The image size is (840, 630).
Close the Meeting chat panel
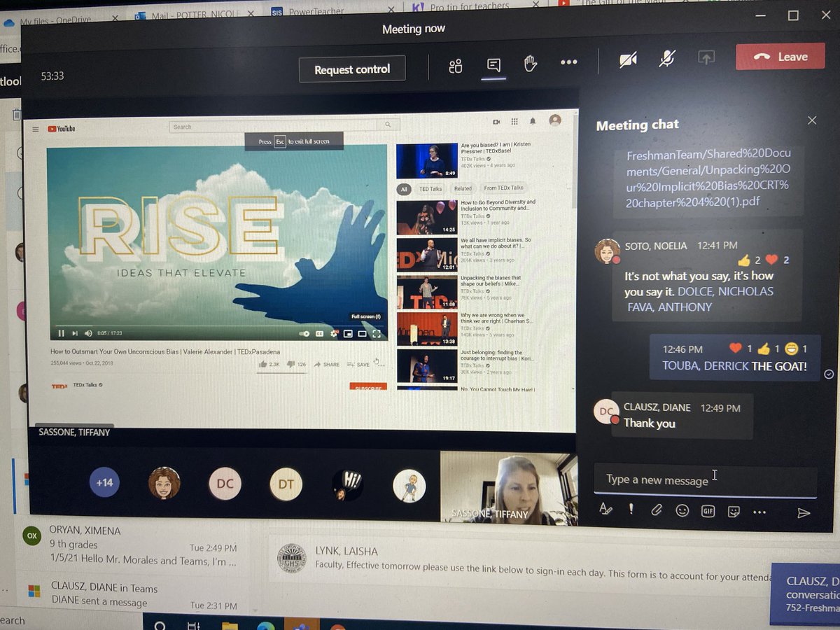[812, 120]
